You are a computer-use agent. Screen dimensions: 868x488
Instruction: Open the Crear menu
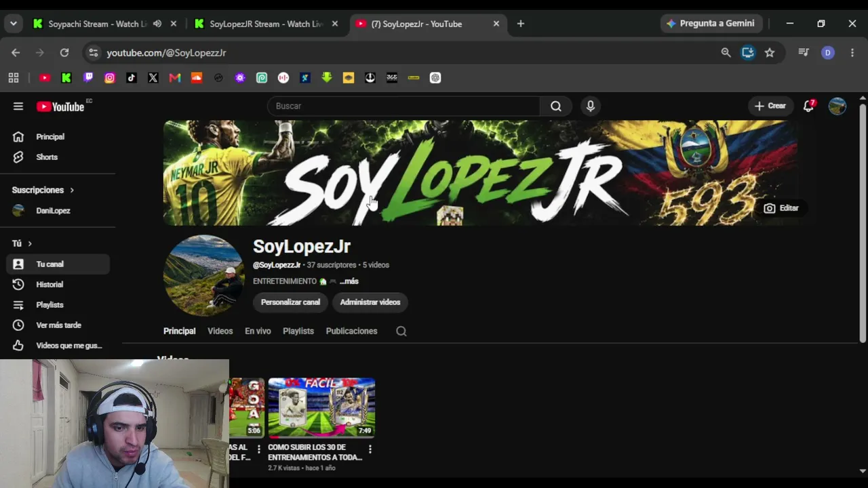point(770,106)
